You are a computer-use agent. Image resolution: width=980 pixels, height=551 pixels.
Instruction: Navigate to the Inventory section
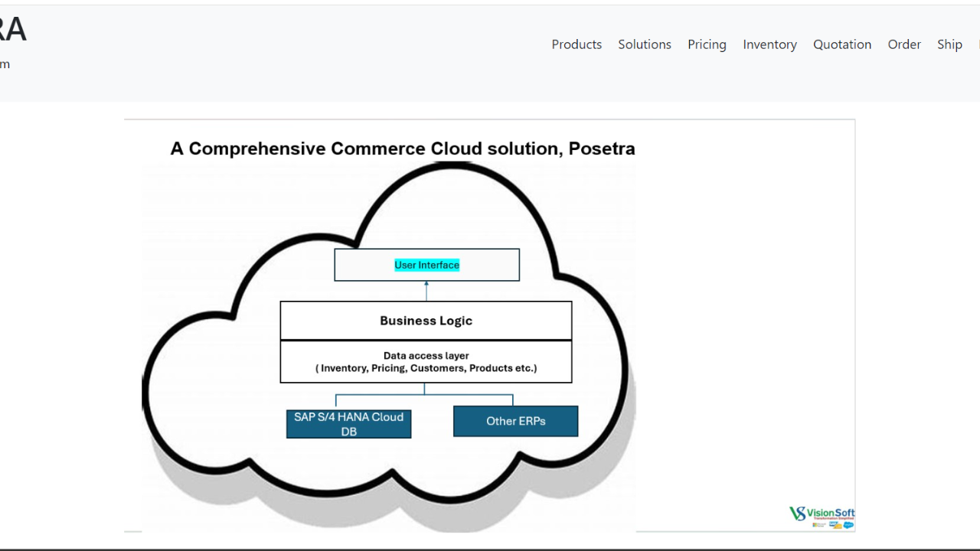tap(769, 44)
